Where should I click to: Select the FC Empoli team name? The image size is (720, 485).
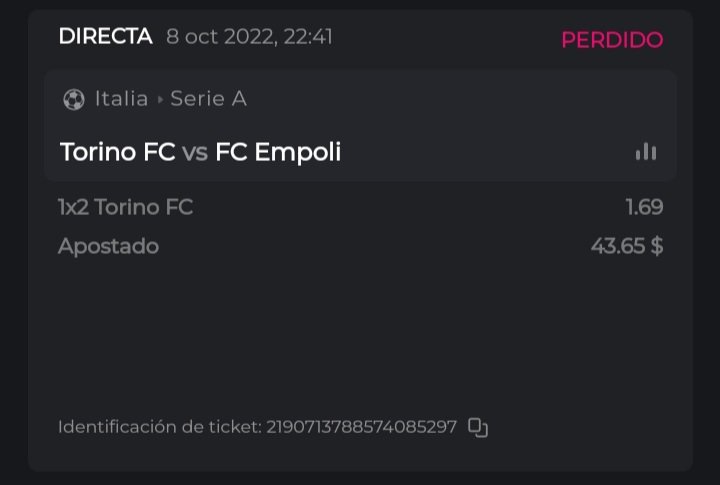(278, 152)
